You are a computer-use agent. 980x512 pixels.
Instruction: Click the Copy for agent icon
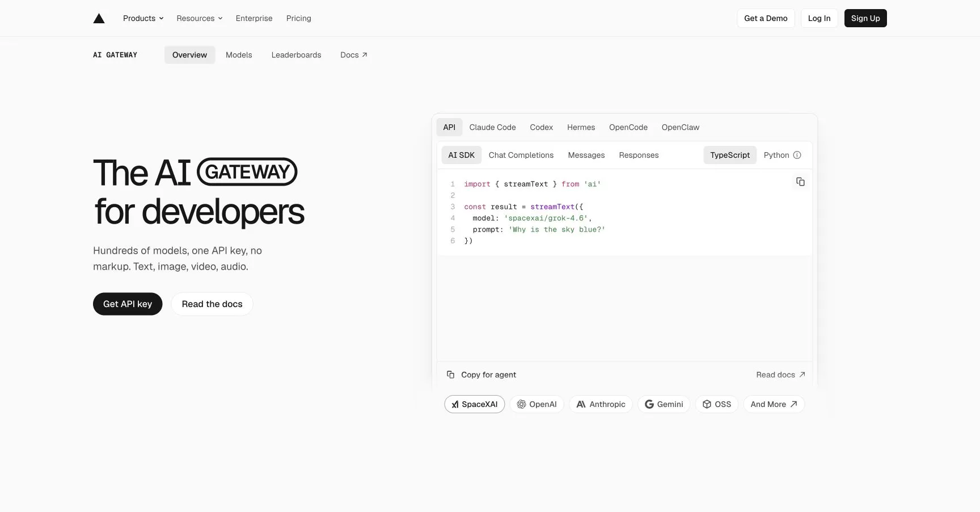pos(451,375)
